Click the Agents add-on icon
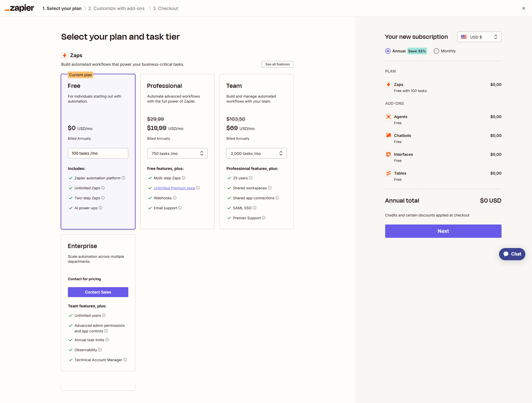The height and width of the screenshot is (403, 532). 388,117
